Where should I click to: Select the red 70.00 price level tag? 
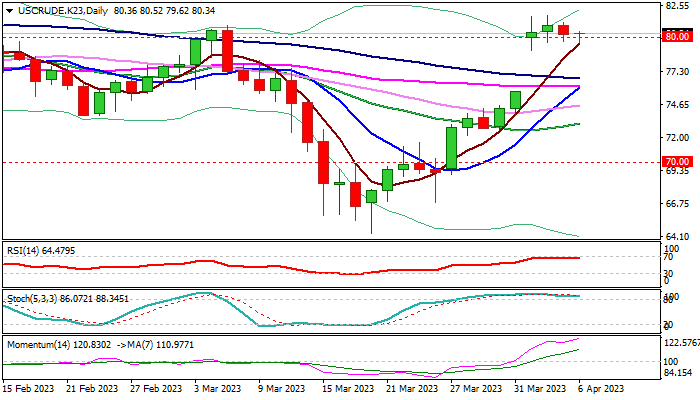click(677, 161)
